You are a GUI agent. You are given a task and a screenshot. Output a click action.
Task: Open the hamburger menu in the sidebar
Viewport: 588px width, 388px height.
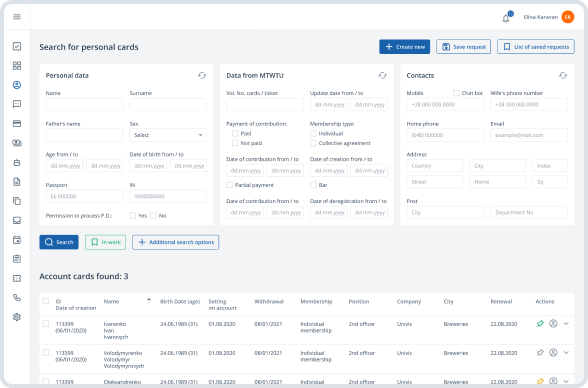(x=16, y=17)
